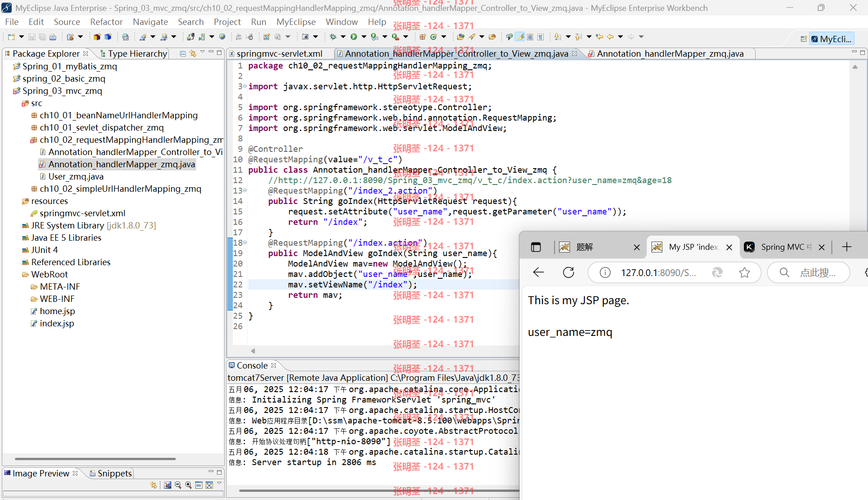Click browser back arrow button

(x=538, y=272)
